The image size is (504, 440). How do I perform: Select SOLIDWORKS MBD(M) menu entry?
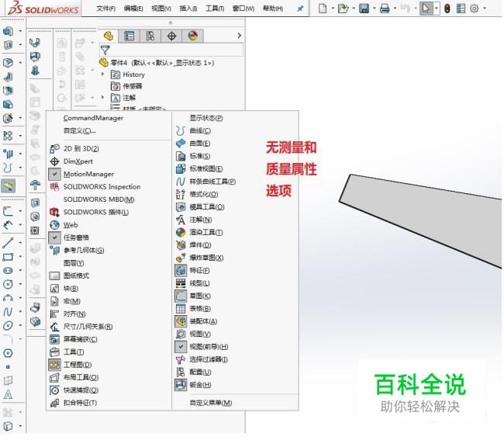(98, 199)
